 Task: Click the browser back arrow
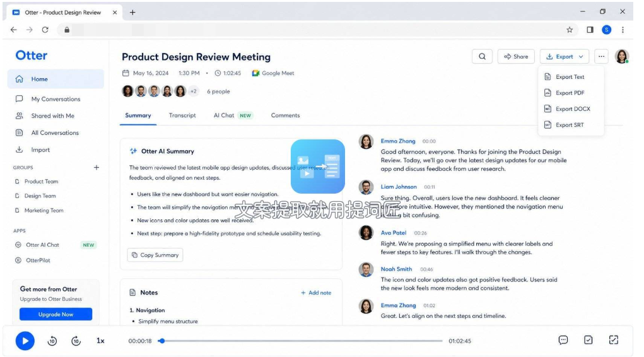[13, 30]
